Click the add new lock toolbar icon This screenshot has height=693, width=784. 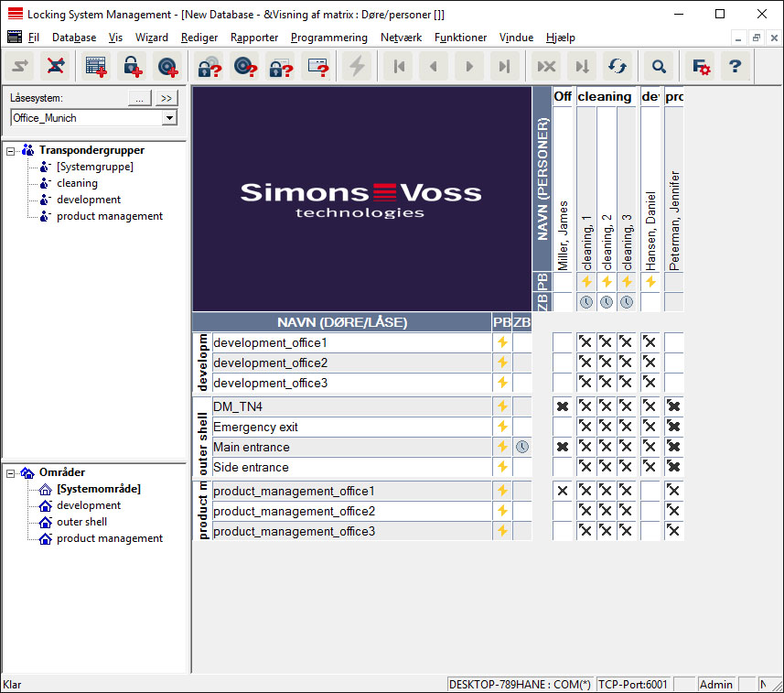(133, 66)
